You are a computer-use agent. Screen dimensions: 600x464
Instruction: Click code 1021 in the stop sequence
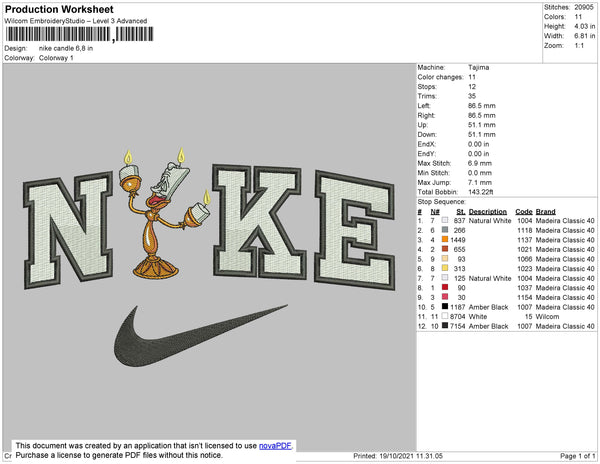pos(525,249)
